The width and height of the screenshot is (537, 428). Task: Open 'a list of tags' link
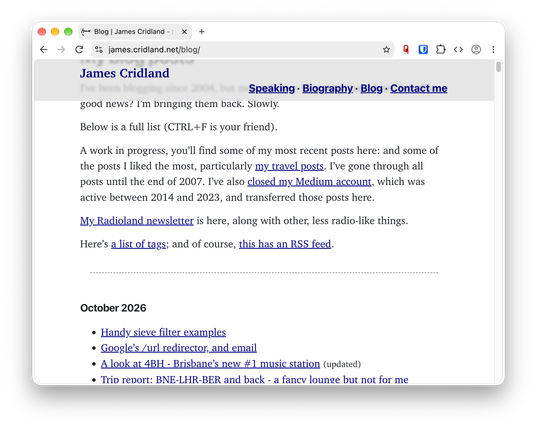[138, 244]
